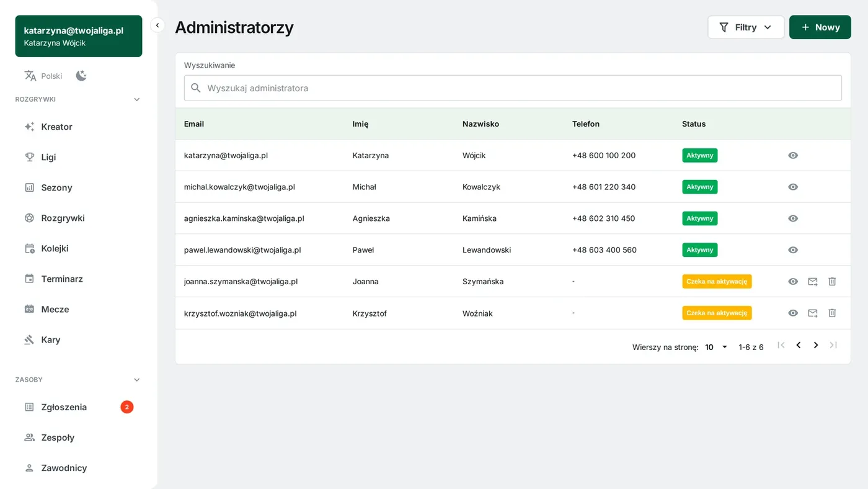868x489 pixels.
Task: Open Filtry filter dropdown
Action: click(746, 27)
